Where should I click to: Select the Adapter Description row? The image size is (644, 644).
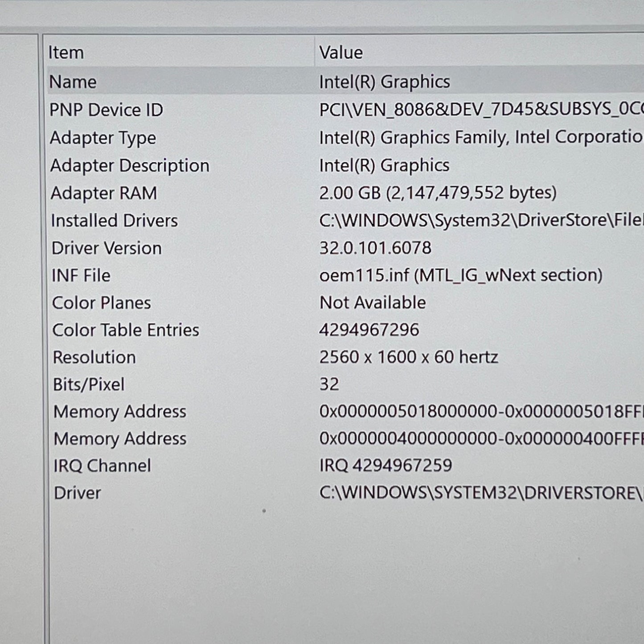(130, 165)
